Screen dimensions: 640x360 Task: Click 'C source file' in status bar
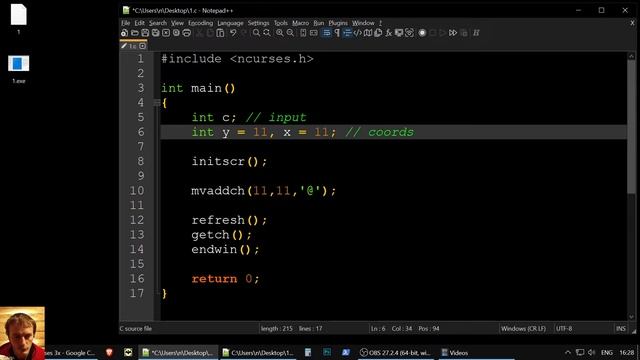(136, 329)
